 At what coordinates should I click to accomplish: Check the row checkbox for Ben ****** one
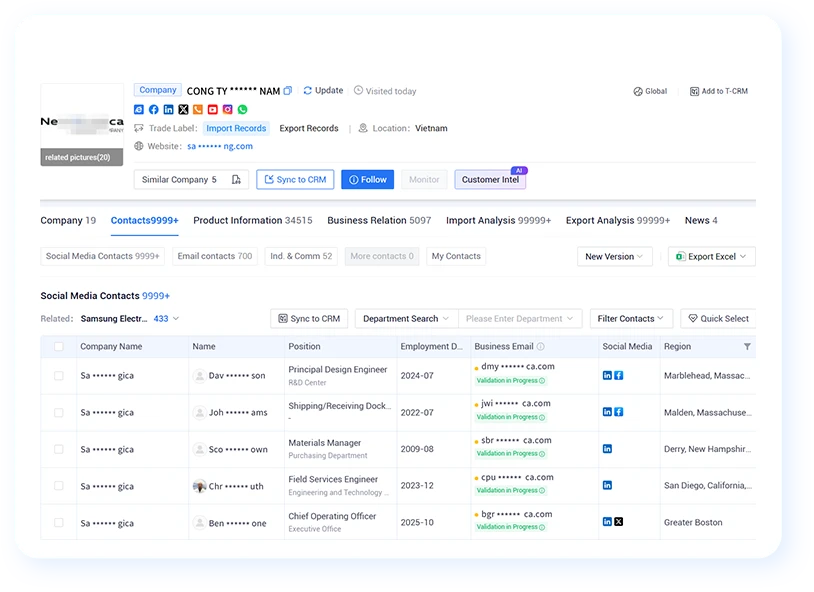click(59, 522)
